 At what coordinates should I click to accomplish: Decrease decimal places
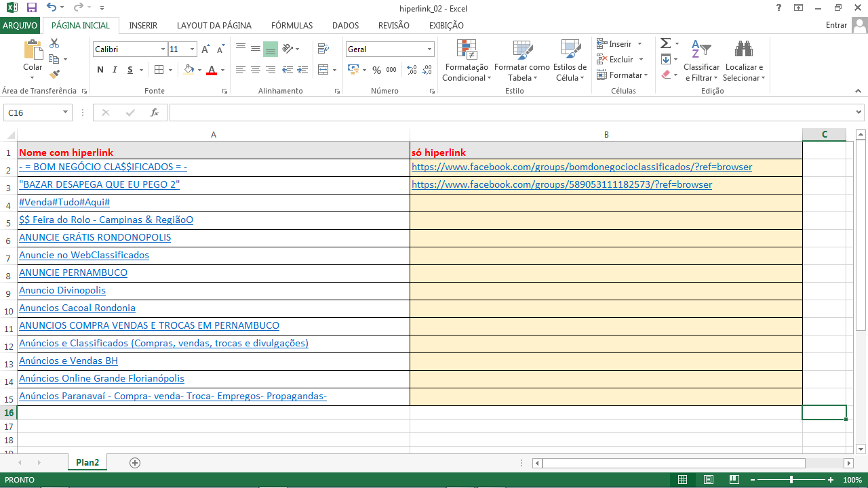427,70
